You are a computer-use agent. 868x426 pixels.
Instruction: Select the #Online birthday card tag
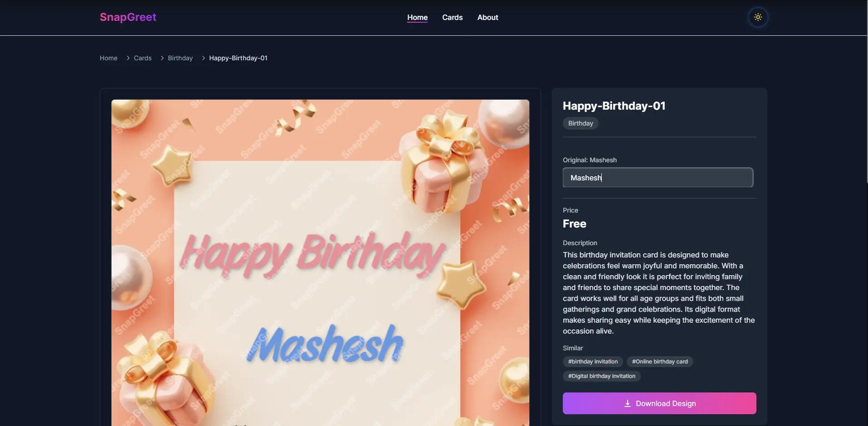[x=660, y=362]
